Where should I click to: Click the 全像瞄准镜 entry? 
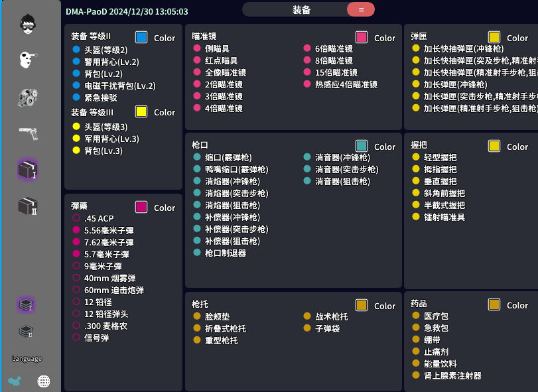pyautogui.click(x=226, y=72)
